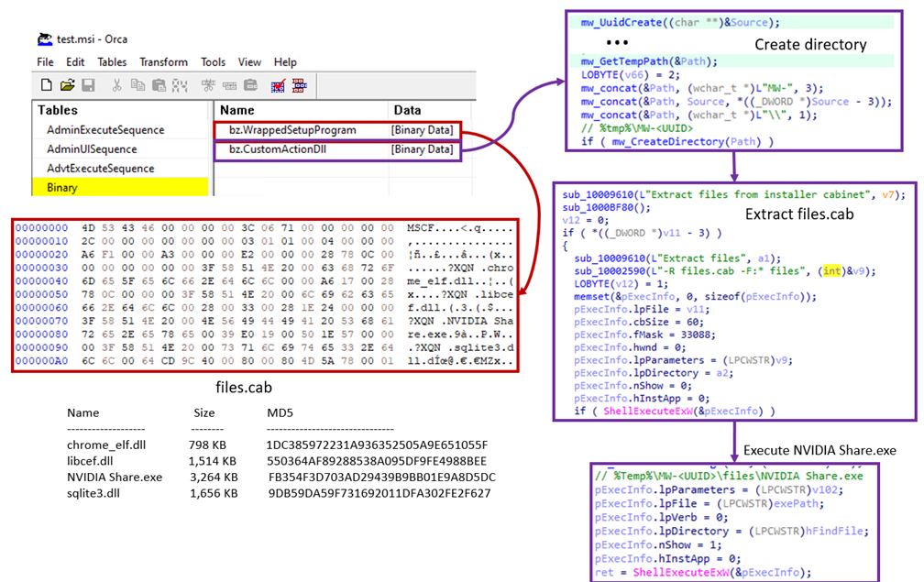The image size is (924, 582).
Task: Select the AdvtExecuteSequence table
Action: click(100, 169)
